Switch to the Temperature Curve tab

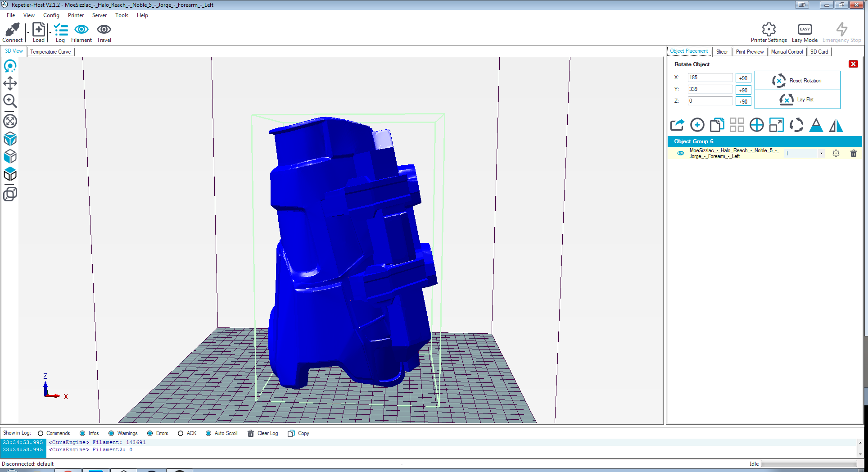(50, 52)
